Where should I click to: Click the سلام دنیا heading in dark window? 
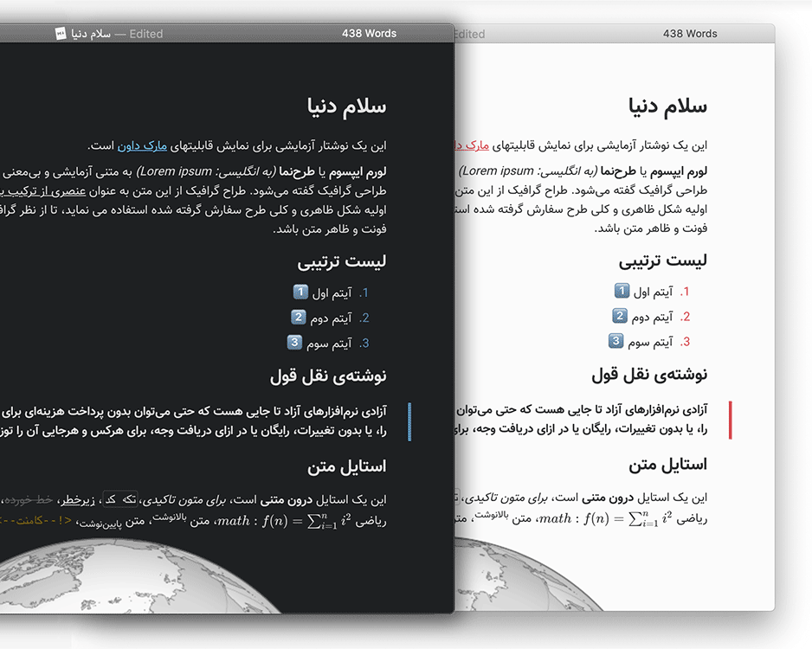click(x=346, y=106)
